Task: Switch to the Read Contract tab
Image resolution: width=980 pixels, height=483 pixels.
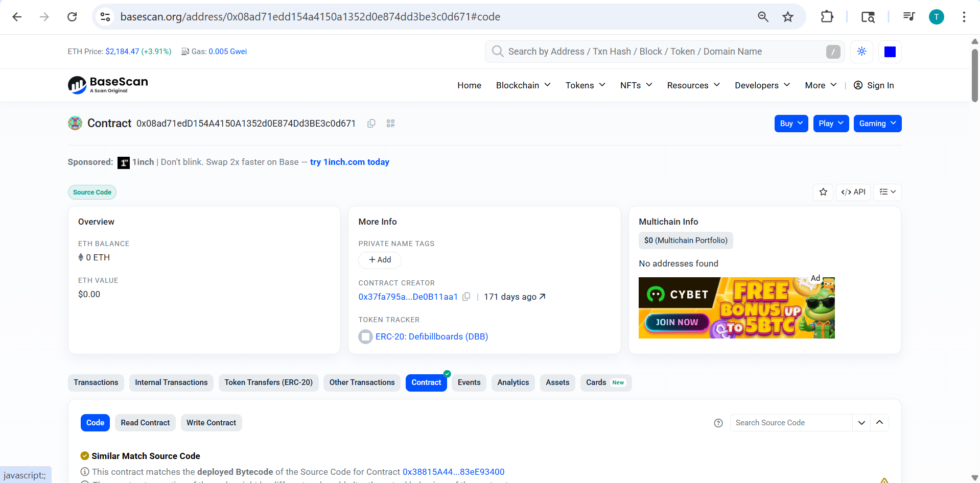Action: pyautogui.click(x=145, y=423)
